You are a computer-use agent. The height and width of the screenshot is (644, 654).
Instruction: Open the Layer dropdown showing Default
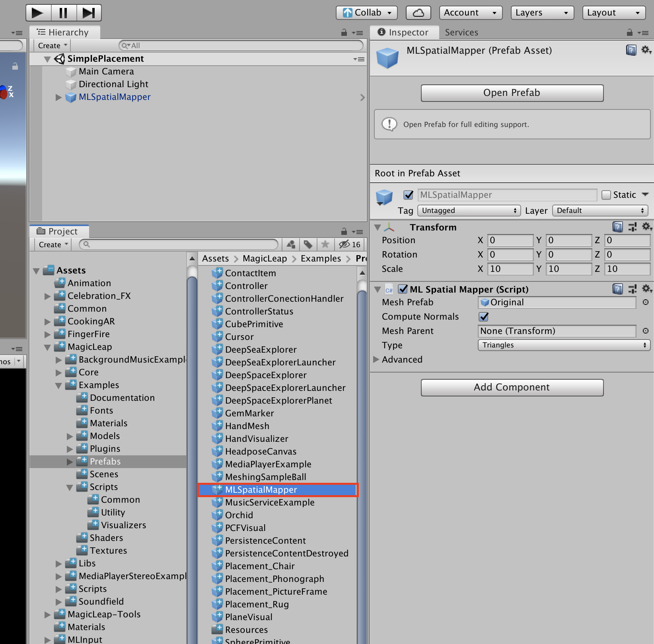click(x=600, y=211)
